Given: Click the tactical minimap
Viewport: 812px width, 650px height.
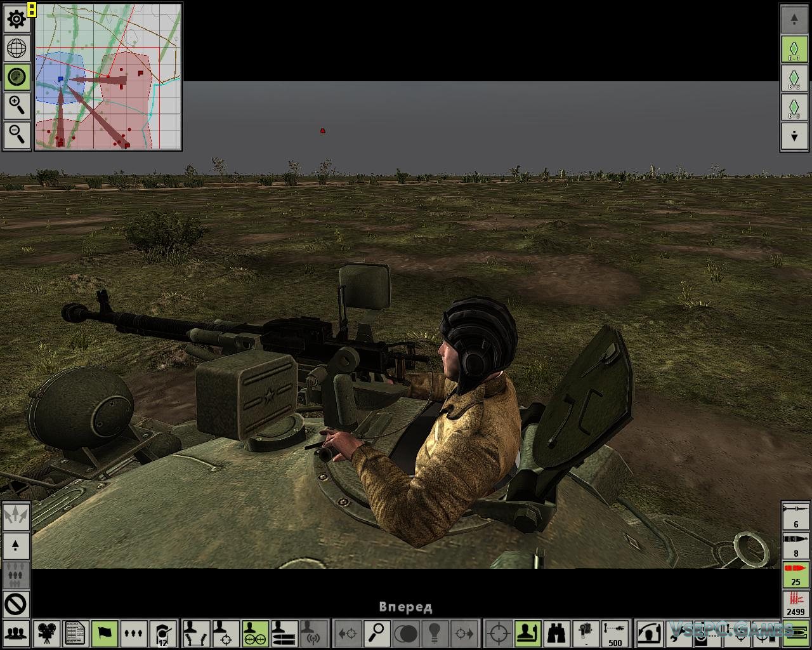Looking at the screenshot, I should (x=108, y=77).
